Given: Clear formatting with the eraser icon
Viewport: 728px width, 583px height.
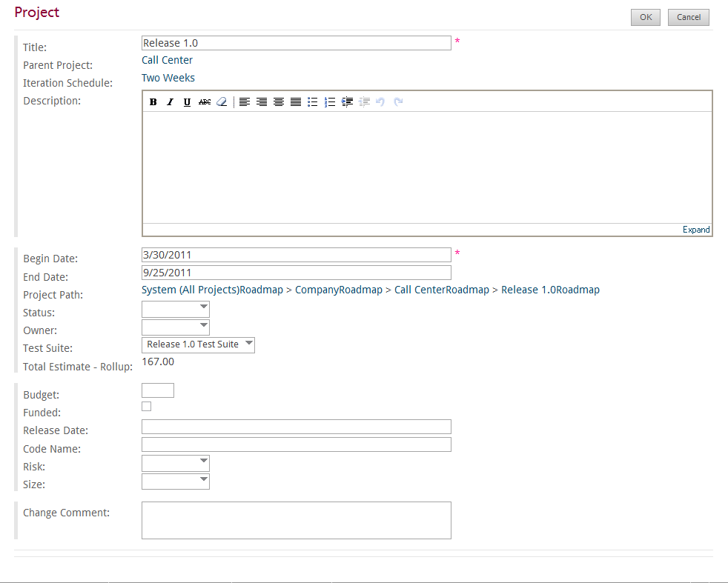Looking at the screenshot, I should (222, 102).
